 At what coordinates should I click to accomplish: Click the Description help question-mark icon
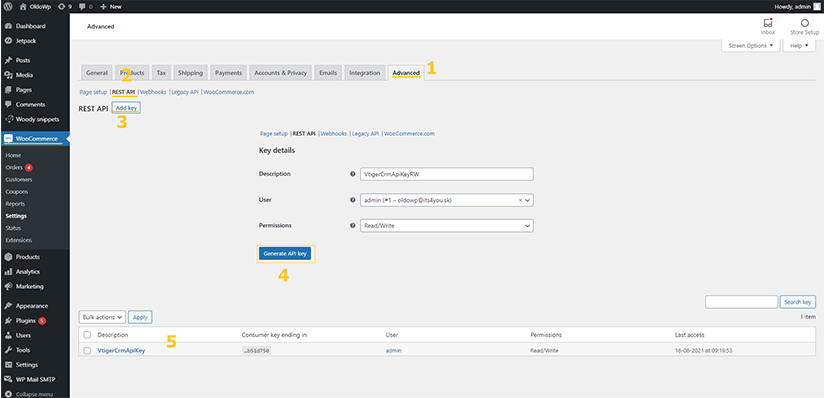click(353, 174)
